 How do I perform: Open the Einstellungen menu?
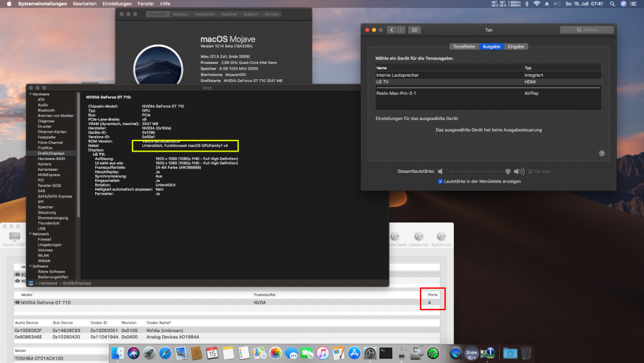coord(117,4)
